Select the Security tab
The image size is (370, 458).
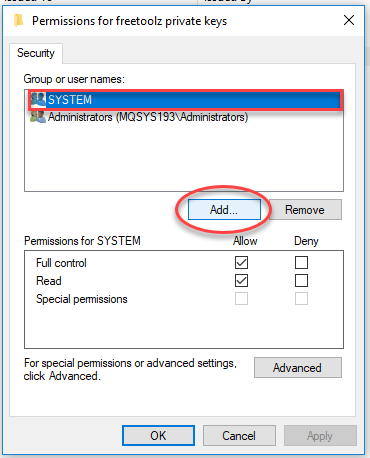(36, 53)
